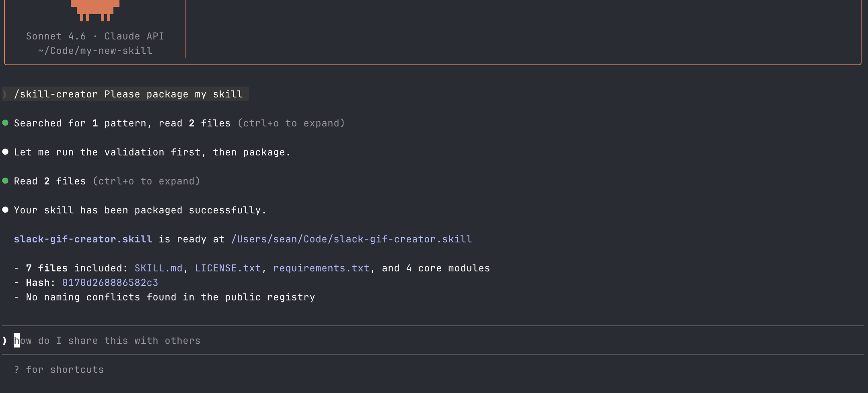Click the question mark shortcuts indicator
This screenshot has height=393, width=868.
[17, 369]
